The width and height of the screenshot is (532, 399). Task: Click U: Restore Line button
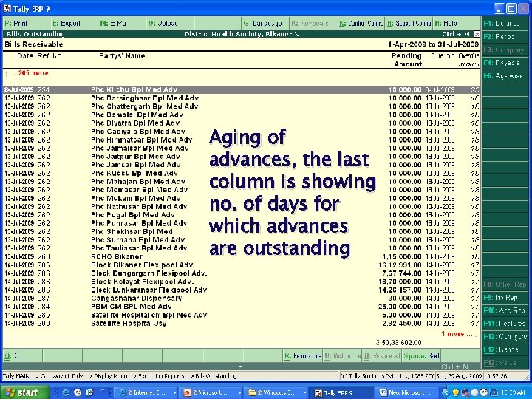click(342, 356)
